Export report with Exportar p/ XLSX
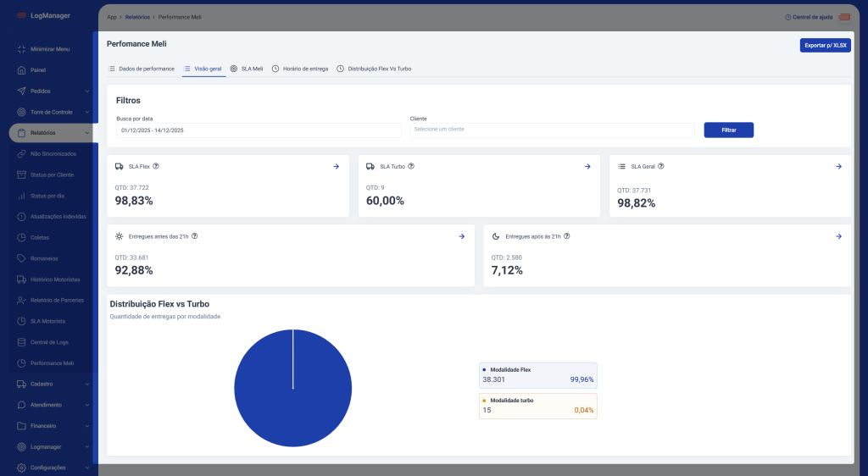 click(x=825, y=46)
